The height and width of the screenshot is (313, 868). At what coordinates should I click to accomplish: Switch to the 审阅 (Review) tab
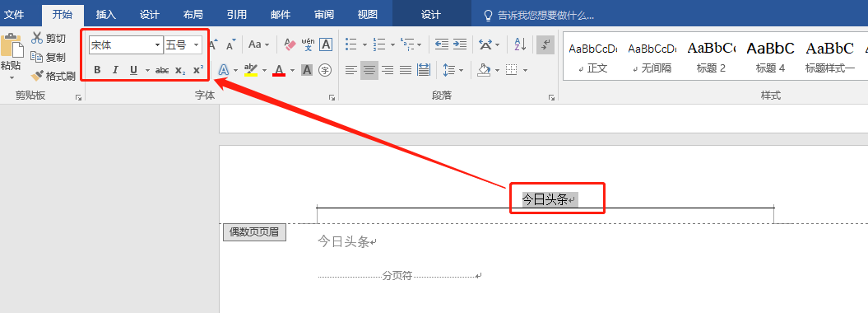(x=324, y=15)
